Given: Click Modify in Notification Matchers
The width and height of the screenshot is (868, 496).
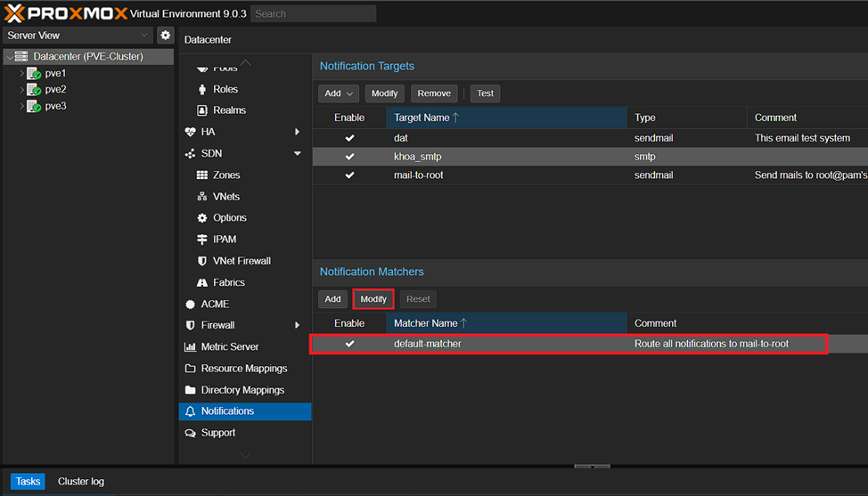Looking at the screenshot, I should 373,299.
